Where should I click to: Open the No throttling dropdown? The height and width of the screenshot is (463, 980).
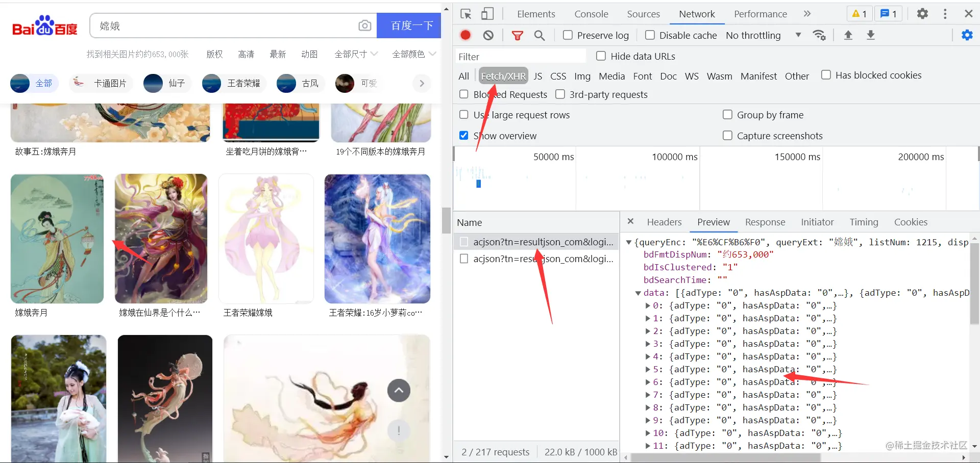pyautogui.click(x=763, y=35)
